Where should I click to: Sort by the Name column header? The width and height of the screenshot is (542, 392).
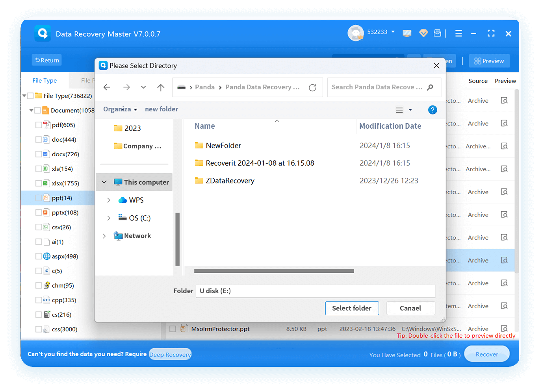pos(205,126)
